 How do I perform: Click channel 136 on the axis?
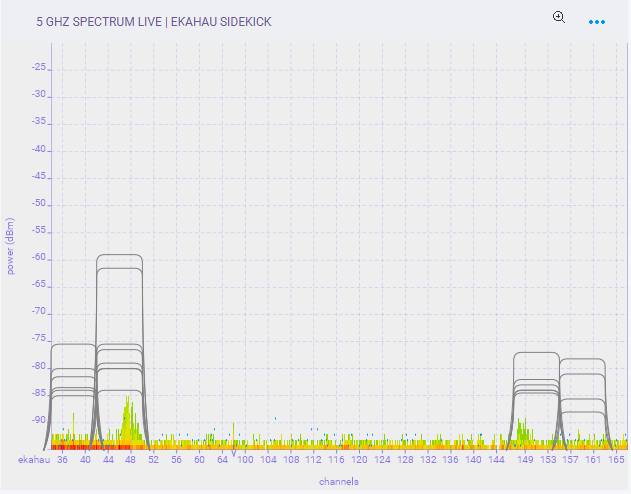click(450, 459)
